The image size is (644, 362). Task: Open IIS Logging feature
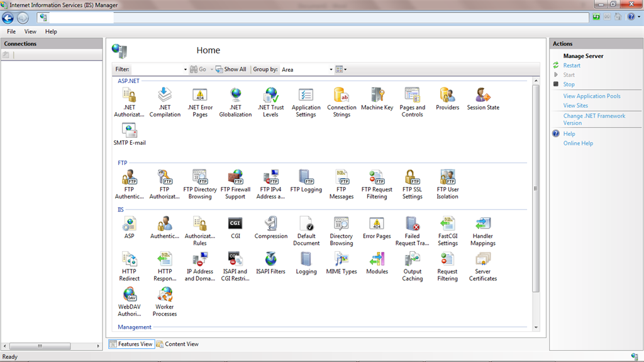click(x=306, y=263)
